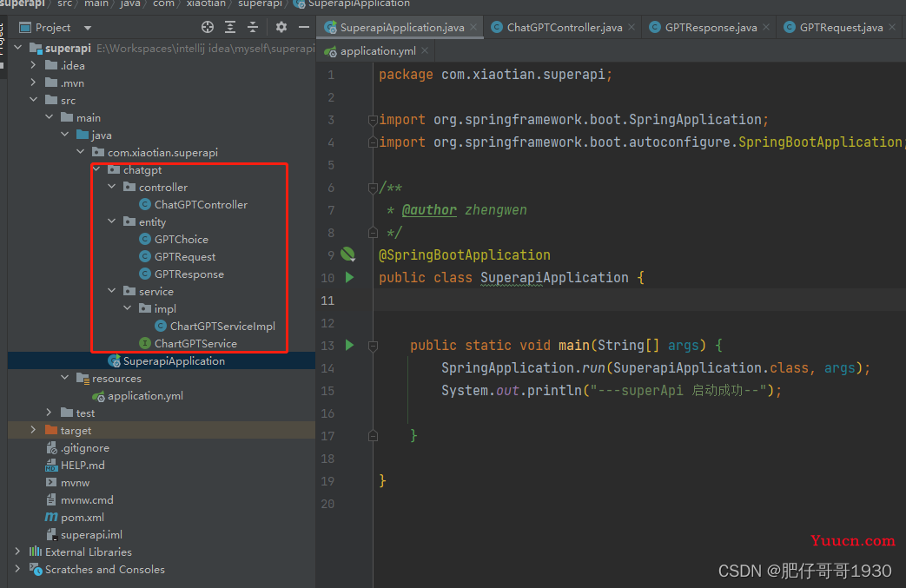Fold the main method on line 13
Image resolution: width=906 pixels, height=588 pixels.
(x=373, y=346)
